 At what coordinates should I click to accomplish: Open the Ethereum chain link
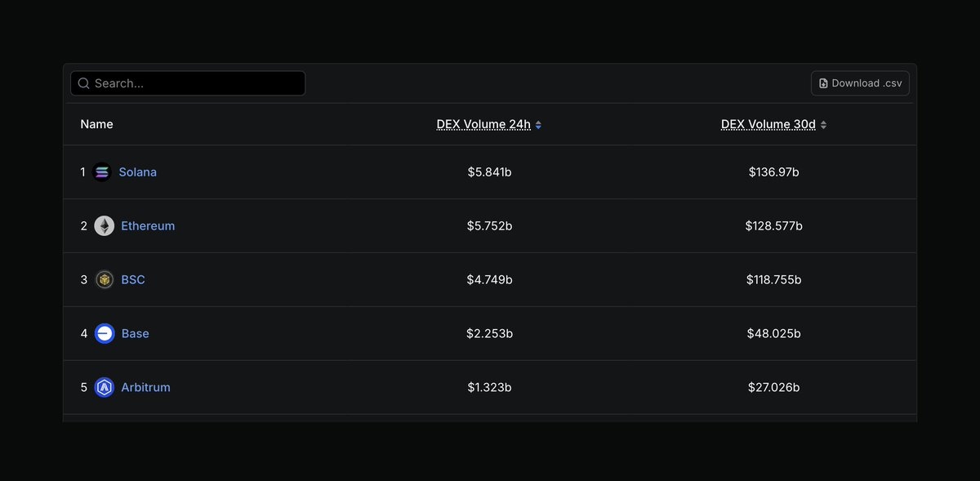tap(148, 226)
